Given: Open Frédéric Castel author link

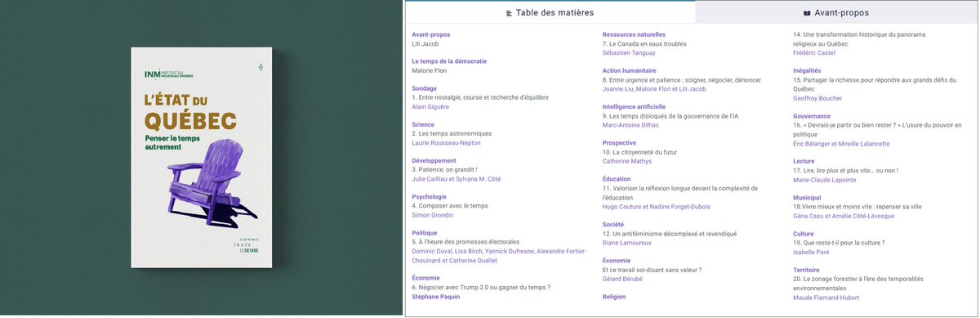Looking at the screenshot, I should [x=815, y=52].
